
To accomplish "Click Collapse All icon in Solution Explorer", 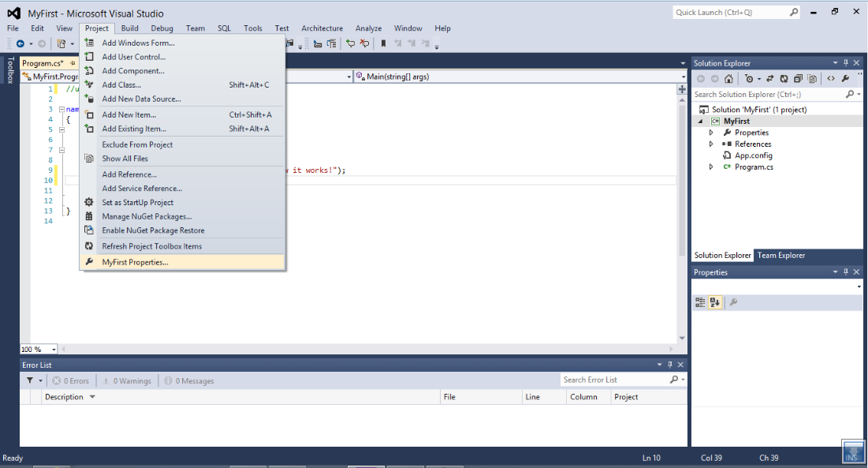I will [x=798, y=79].
